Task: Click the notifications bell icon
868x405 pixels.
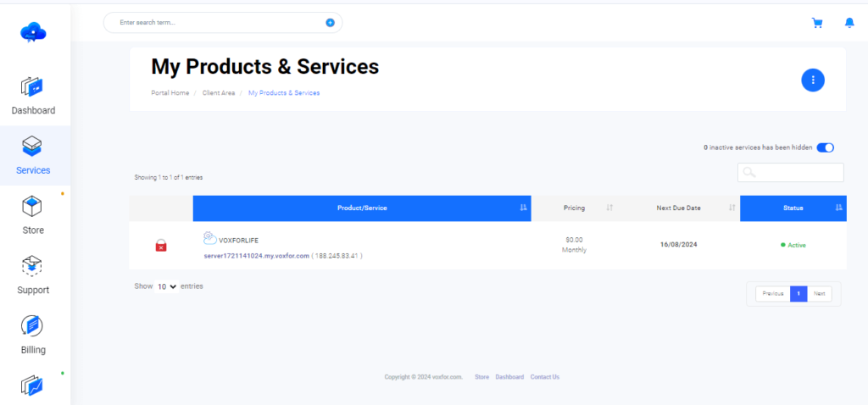Action: click(x=849, y=23)
